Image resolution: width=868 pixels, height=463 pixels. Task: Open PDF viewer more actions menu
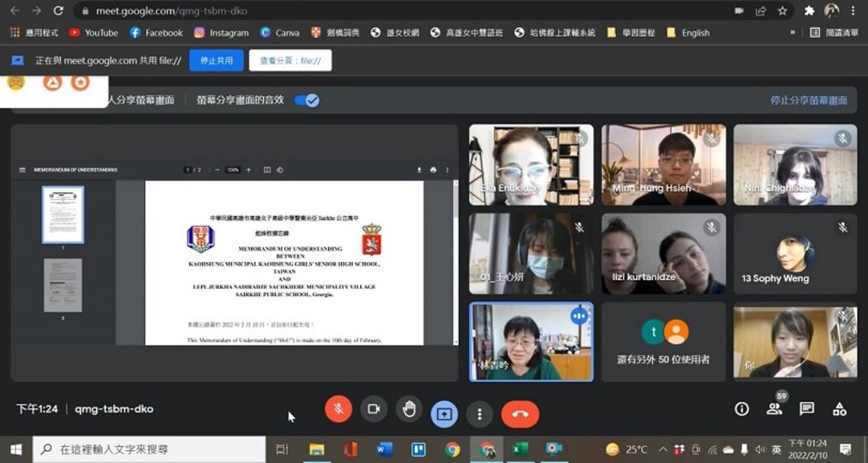pos(447,170)
